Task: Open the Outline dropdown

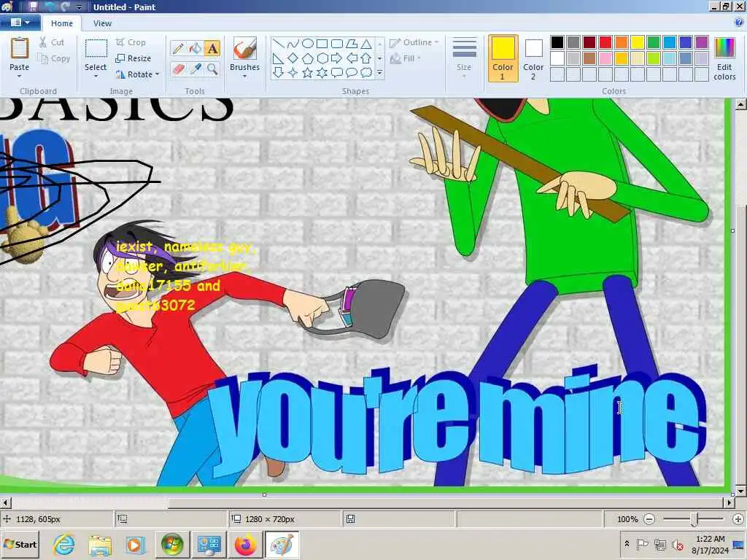Action: 414,42
